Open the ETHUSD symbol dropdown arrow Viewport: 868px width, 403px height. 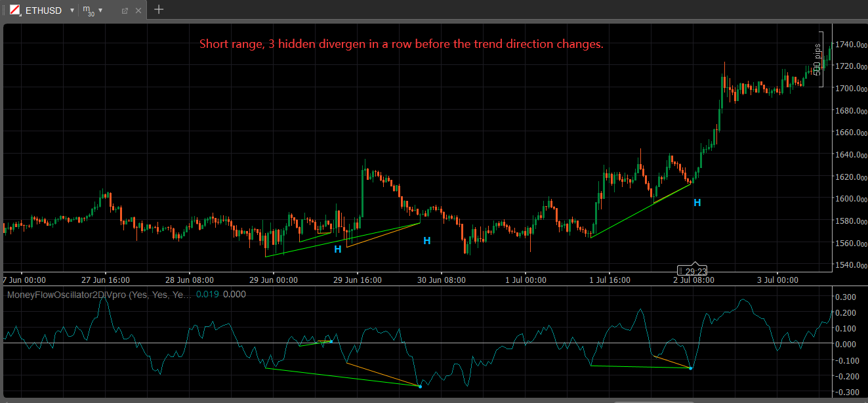[72, 11]
